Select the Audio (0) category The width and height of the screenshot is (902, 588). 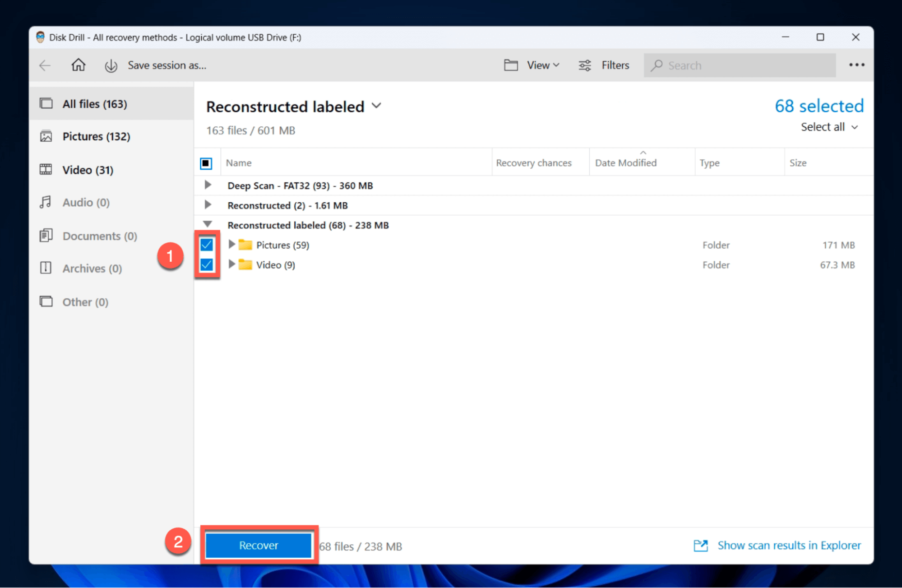point(111,202)
